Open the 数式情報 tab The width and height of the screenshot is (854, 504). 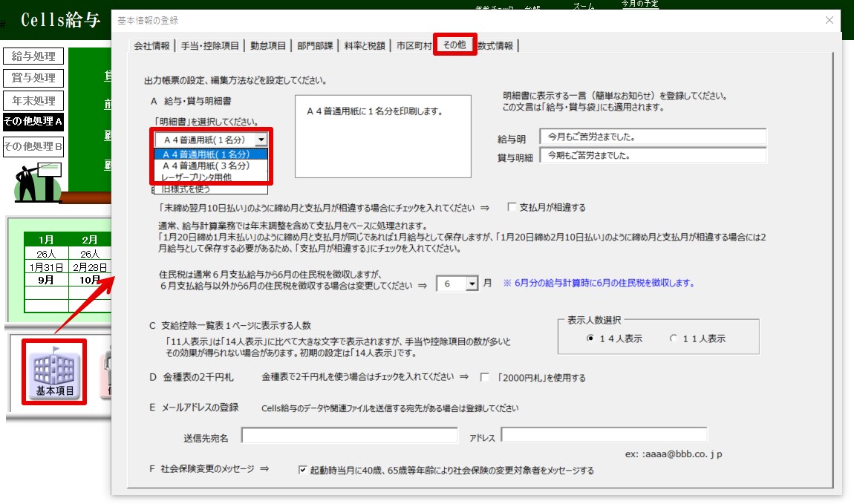(495, 46)
